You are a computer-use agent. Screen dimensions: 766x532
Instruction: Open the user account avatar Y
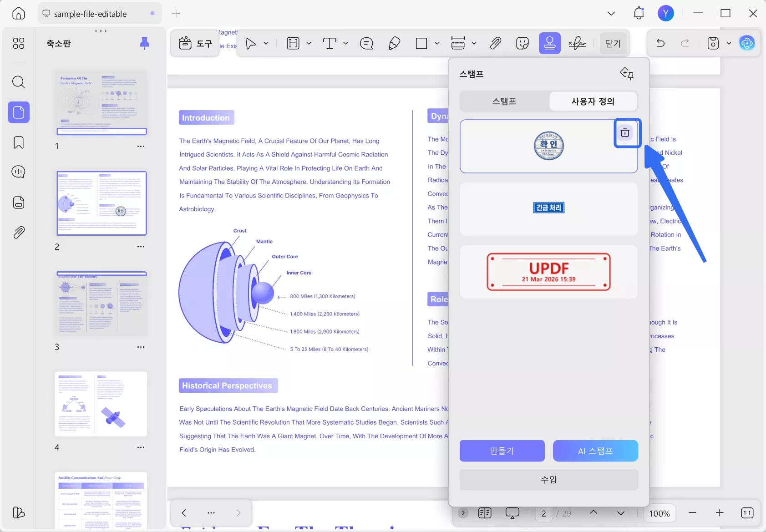click(x=665, y=13)
